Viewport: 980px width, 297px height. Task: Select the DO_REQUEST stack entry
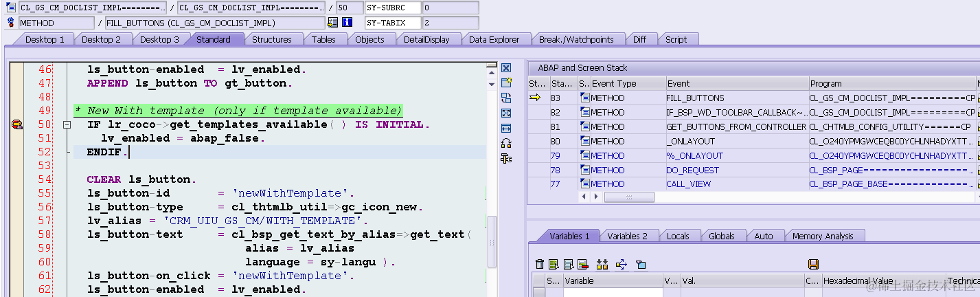[736, 170]
